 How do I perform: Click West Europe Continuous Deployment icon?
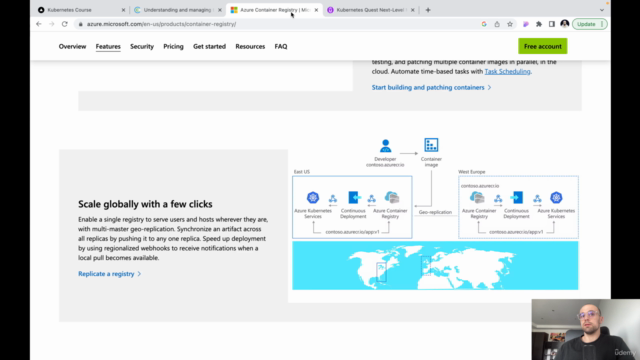(x=516, y=198)
